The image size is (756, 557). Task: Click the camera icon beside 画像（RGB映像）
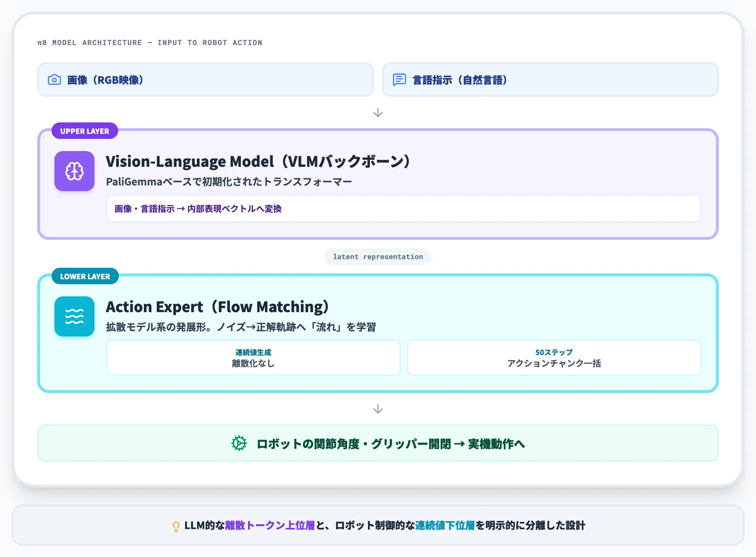pyautogui.click(x=54, y=79)
